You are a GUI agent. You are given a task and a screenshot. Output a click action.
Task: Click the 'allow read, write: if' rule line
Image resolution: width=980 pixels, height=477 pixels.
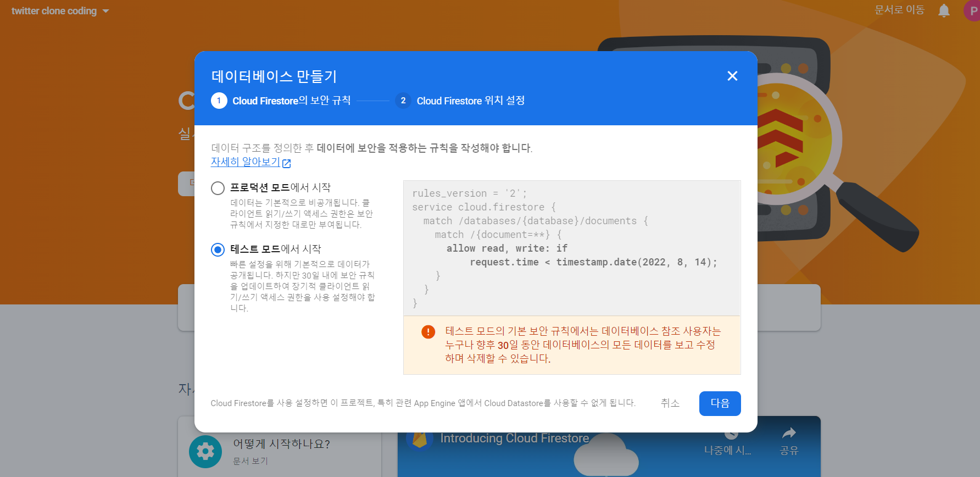coord(507,248)
